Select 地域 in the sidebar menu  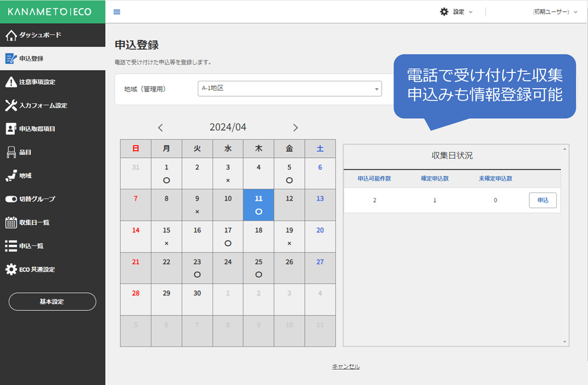[x=25, y=176]
